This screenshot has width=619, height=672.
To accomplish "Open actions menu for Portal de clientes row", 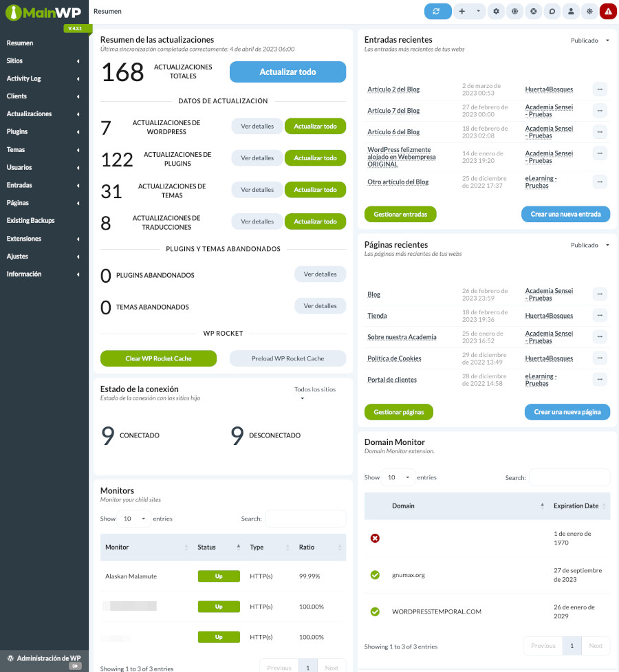I will 600,379.
